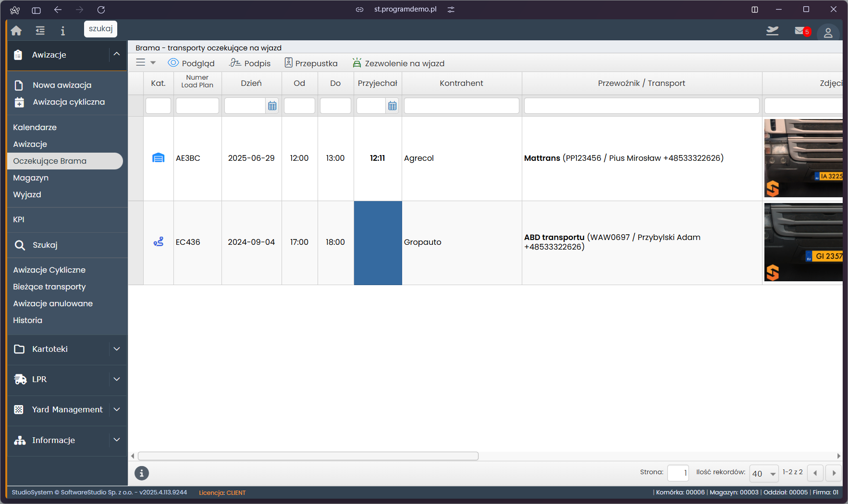Collapse the Awizacje sidebar section
848x504 pixels.
pyautogui.click(x=117, y=54)
